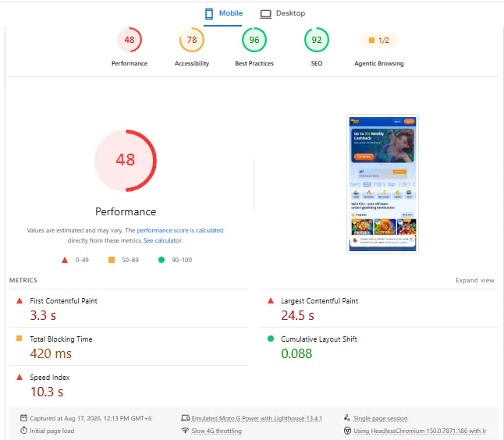Click the Slow 4G throttling label
Image resolution: width=504 pixels, height=440 pixels.
pyautogui.click(x=217, y=431)
